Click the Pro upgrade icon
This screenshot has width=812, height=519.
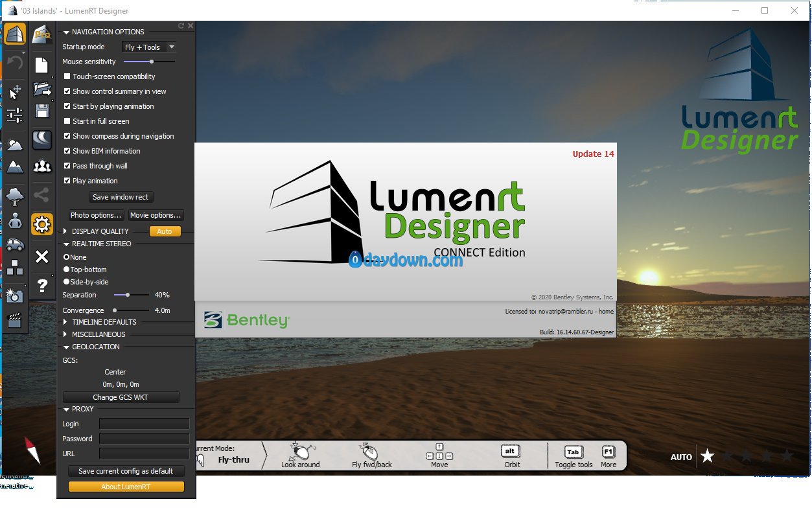click(x=42, y=34)
